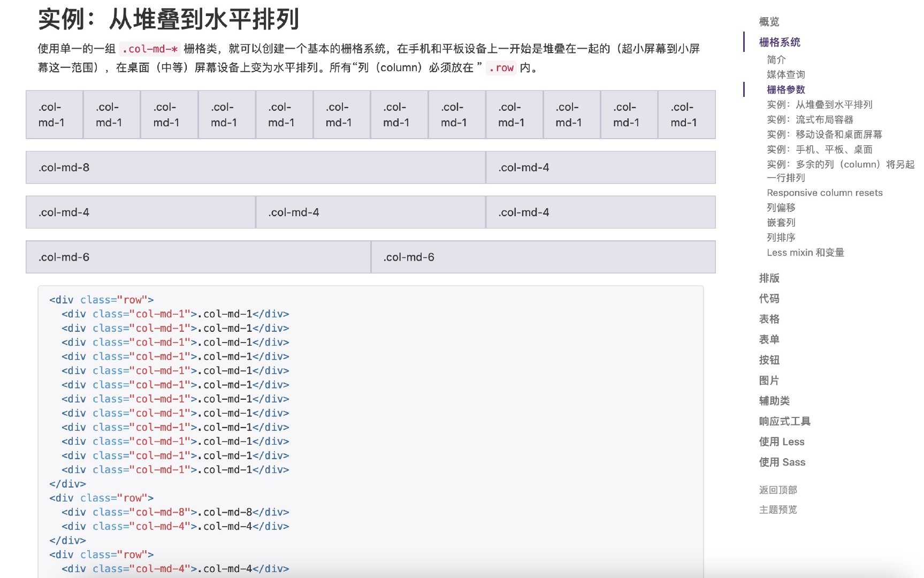The image size is (924, 578).
Task: Open 概览 in the sidebar navigation
Action: pos(769,22)
